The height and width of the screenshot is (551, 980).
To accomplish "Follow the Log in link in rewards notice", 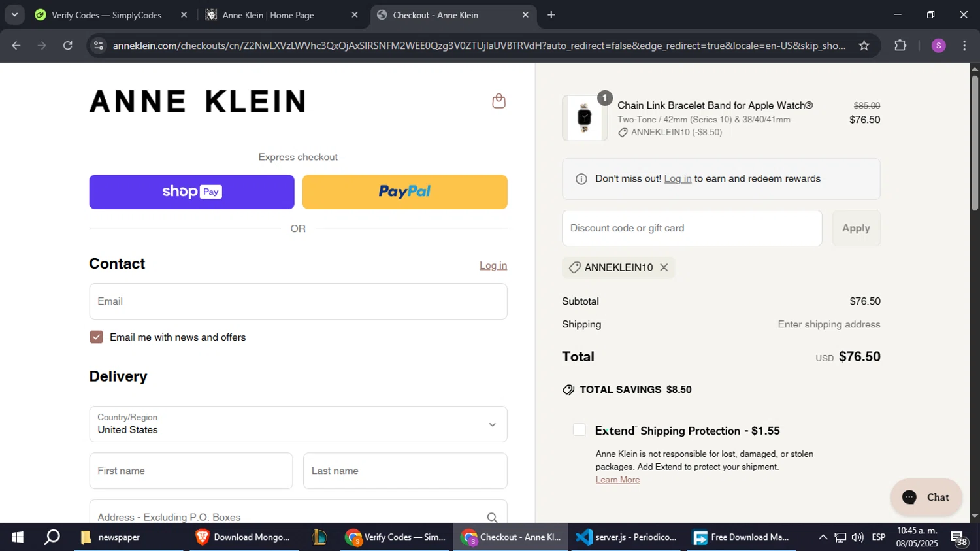I will (678, 178).
